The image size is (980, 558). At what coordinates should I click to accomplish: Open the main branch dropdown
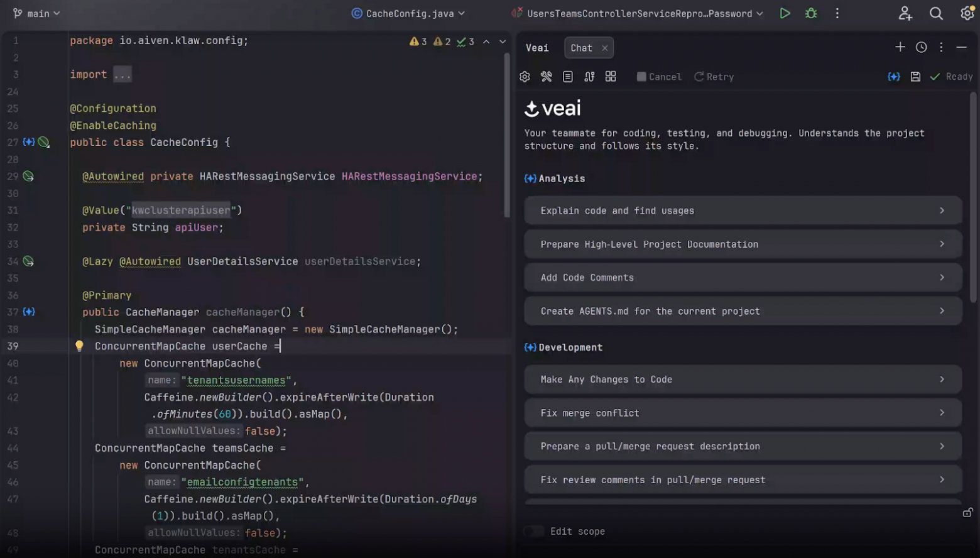(x=37, y=13)
